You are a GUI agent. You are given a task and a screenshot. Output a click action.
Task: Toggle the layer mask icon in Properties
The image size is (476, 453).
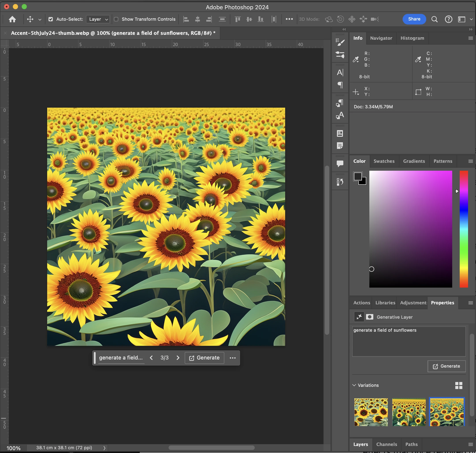point(369,317)
